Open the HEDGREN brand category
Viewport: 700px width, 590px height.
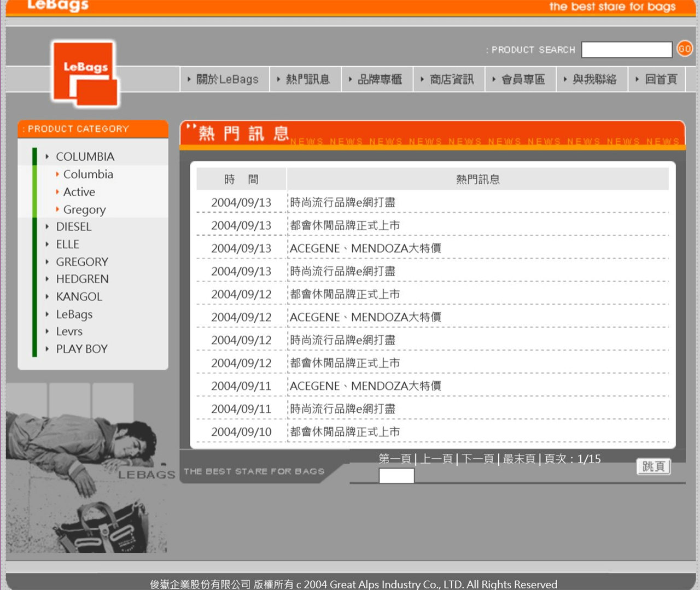83,279
